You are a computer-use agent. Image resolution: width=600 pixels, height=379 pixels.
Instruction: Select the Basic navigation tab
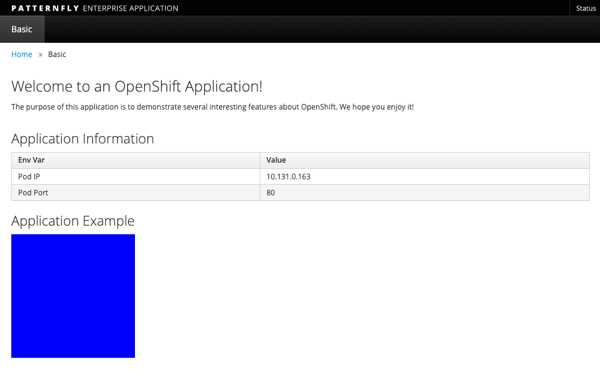tap(22, 29)
